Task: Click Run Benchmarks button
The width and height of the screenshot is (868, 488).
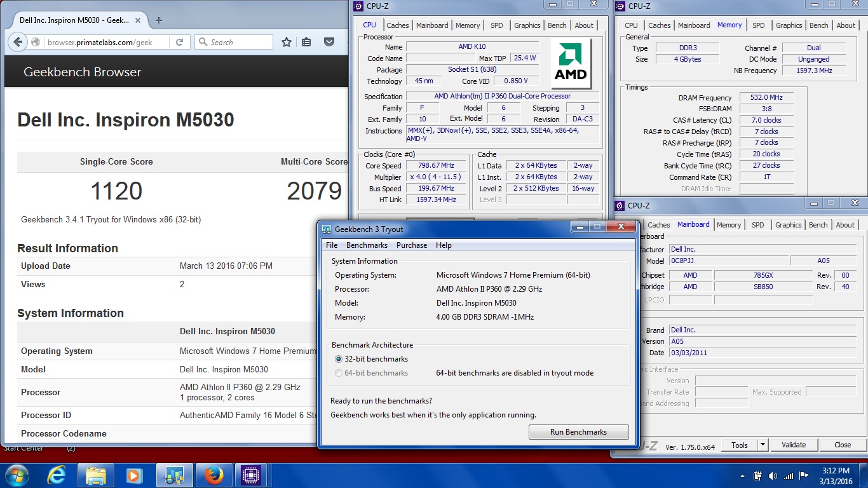Action: pyautogui.click(x=578, y=432)
